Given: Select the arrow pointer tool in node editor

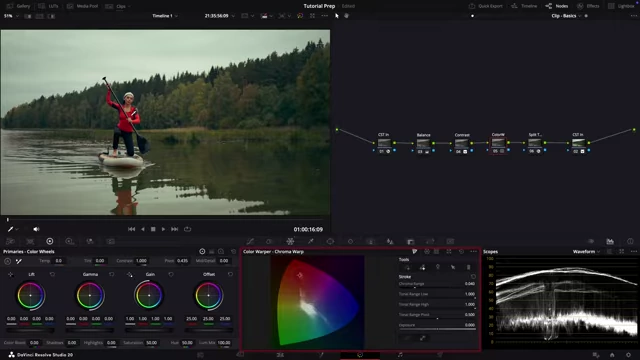Looking at the screenshot, I should click(337, 16).
